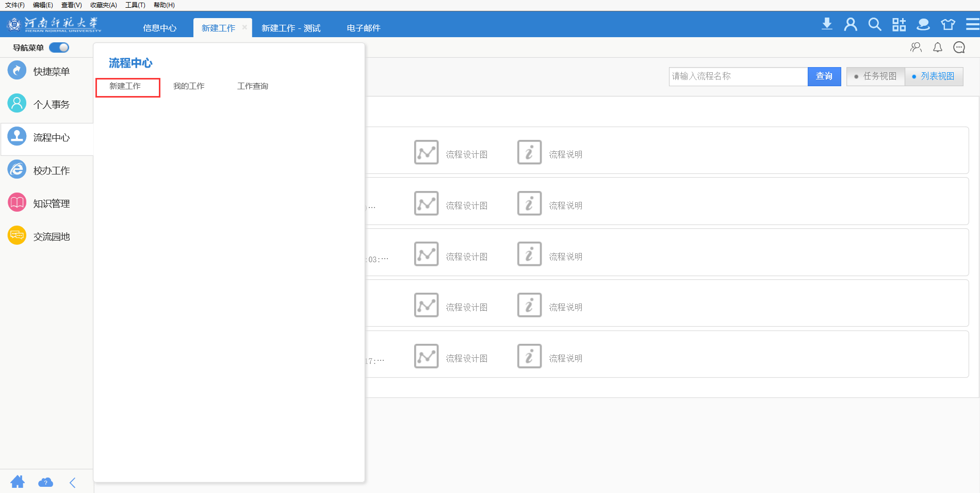The height and width of the screenshot is (493, 980).
Task: Open the hamburger menu in top right
Action: click(972, 24)
